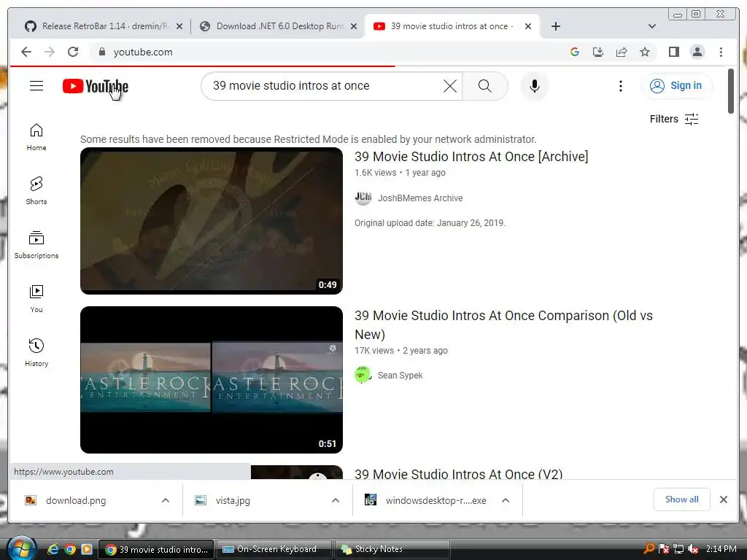Open the You section in sidebar
This screenshot has height=560, width=747.
click(x=36, y=298)
